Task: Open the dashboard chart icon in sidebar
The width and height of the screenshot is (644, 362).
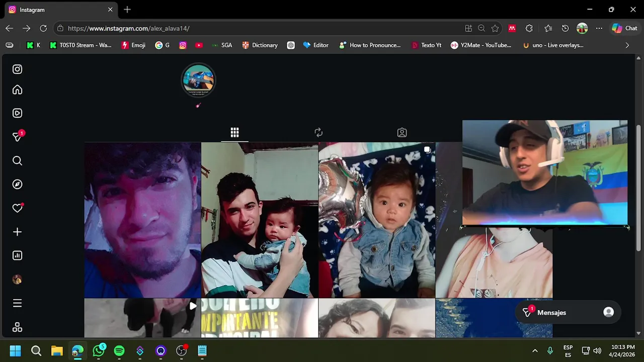Action: tap(17, 255)
